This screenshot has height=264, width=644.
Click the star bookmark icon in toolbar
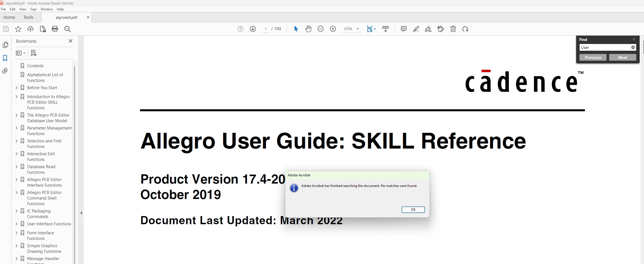point(18,29)
